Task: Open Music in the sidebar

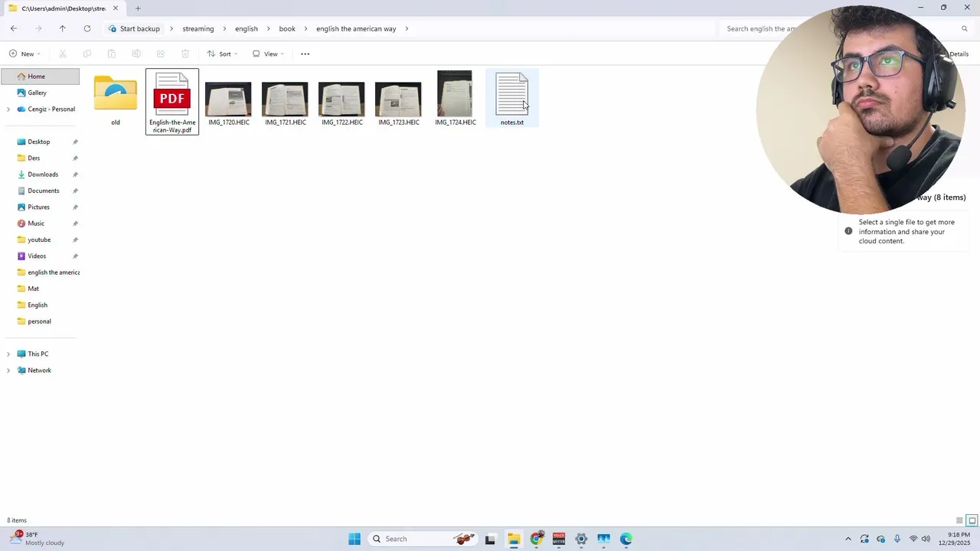Action: pos(36,223)
